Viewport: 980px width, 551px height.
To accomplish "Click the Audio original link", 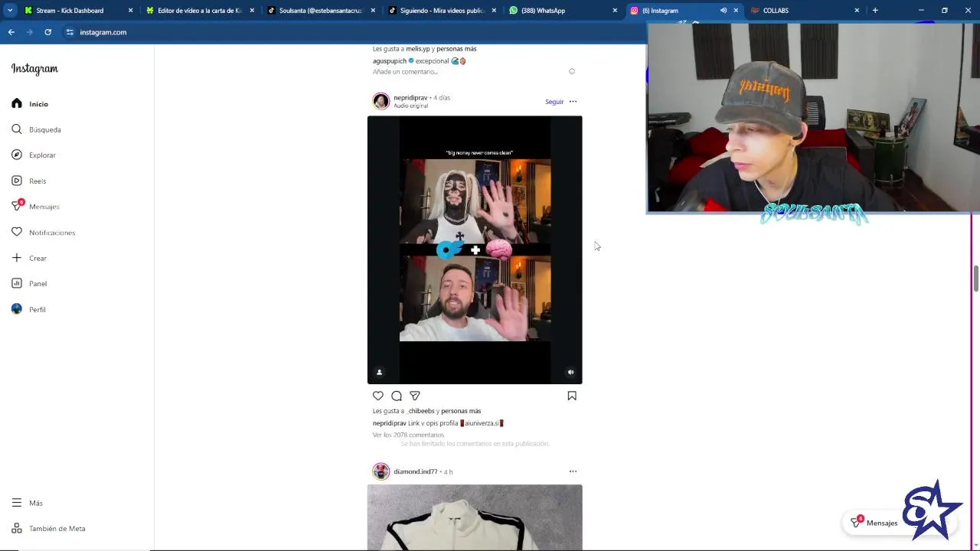I will (411, 106).
